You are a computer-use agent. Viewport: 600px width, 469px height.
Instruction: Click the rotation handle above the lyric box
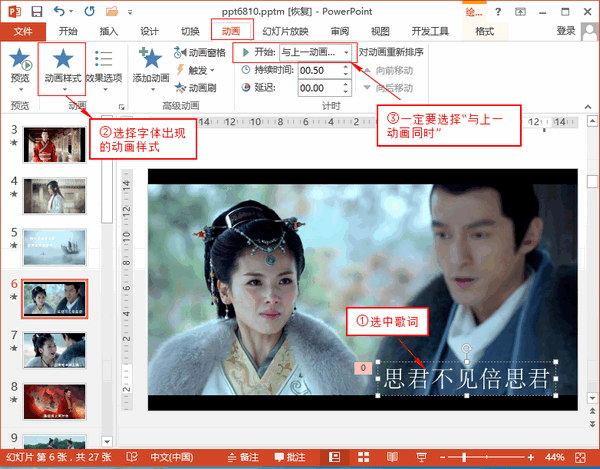pos(466,348)
